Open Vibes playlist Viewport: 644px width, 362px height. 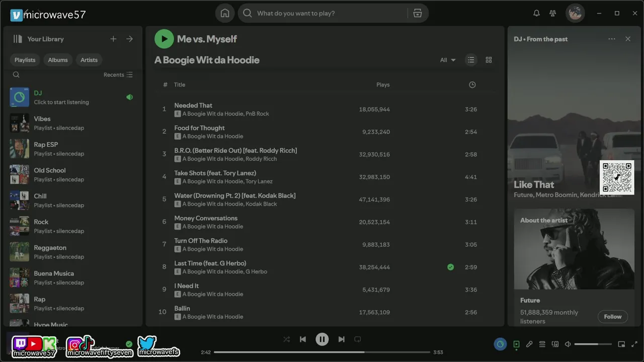(x=72, y=123)
